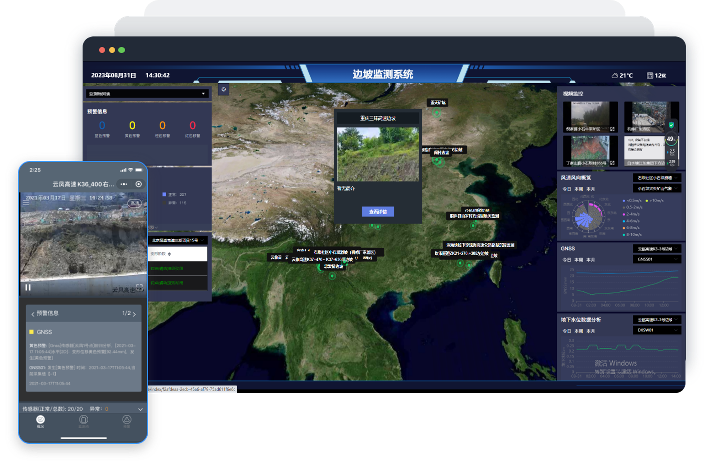This screenshot has height=466, width=710.
Task: Switch the groundwater panel to 今日
Action: point(566,331)
